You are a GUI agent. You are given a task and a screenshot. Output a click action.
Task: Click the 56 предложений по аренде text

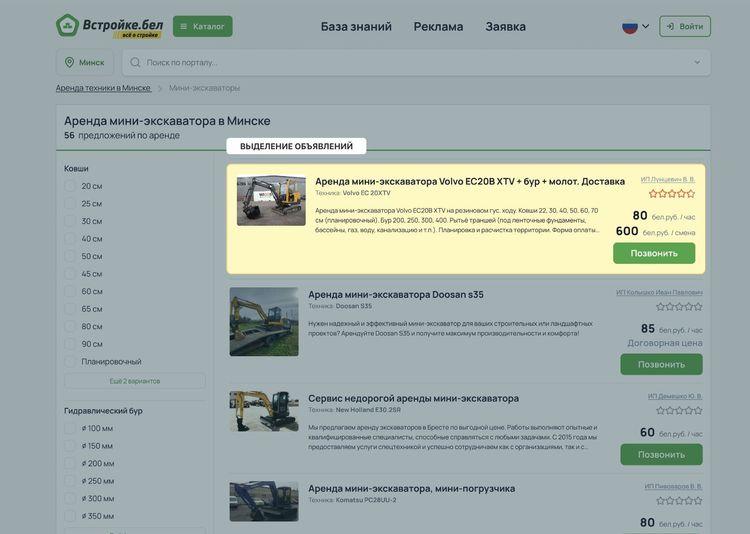click(x=122, y=135)
